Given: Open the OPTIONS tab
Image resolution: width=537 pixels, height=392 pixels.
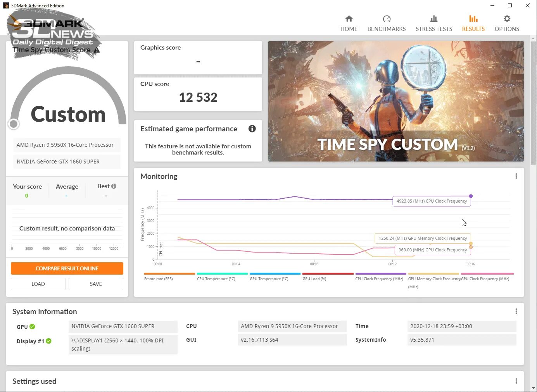Looking at the screenshot, I should [x=507, y=23].
